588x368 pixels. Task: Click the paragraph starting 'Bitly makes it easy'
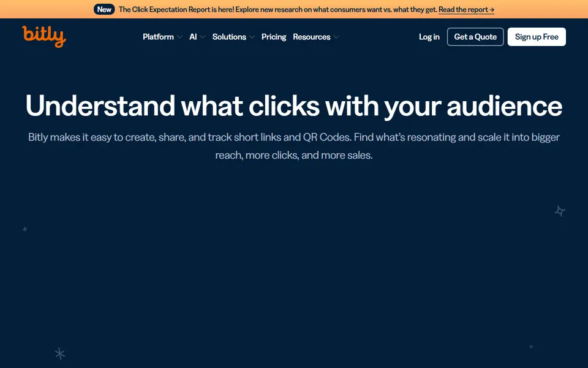click(294, 146)
